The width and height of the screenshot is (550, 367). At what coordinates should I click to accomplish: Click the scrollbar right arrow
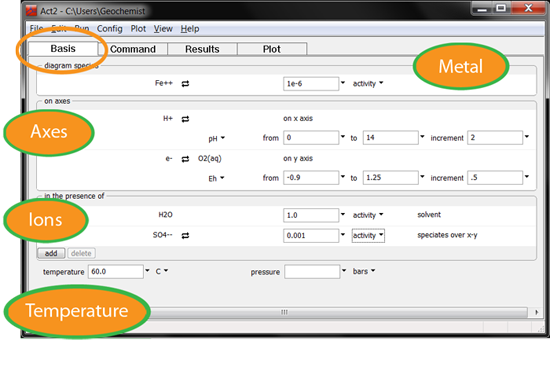536,312
